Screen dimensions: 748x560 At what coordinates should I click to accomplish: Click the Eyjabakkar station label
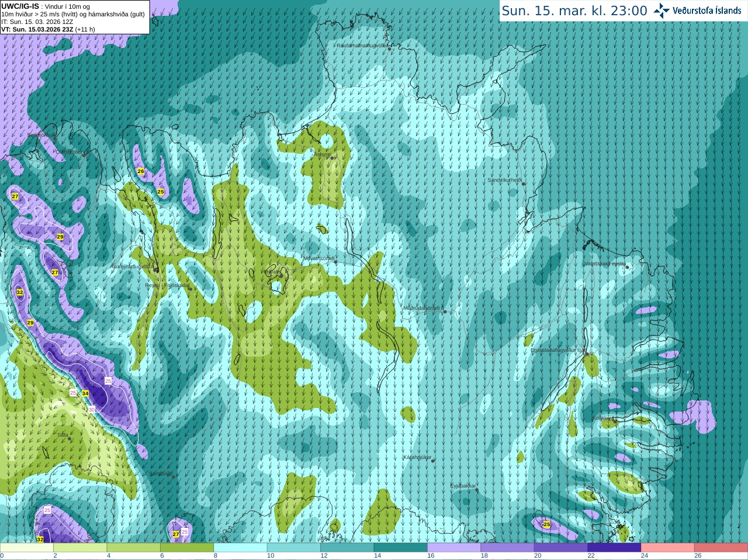[x=463, y=486]
